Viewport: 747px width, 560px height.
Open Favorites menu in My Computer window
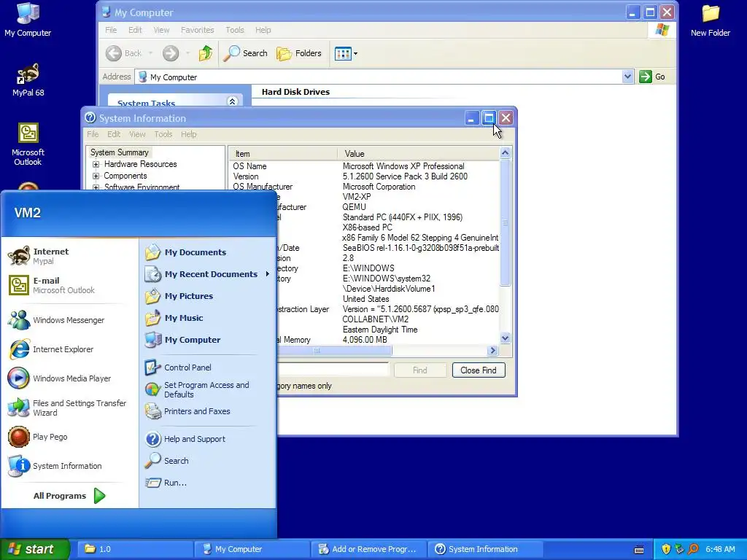[x=197, y=30]
